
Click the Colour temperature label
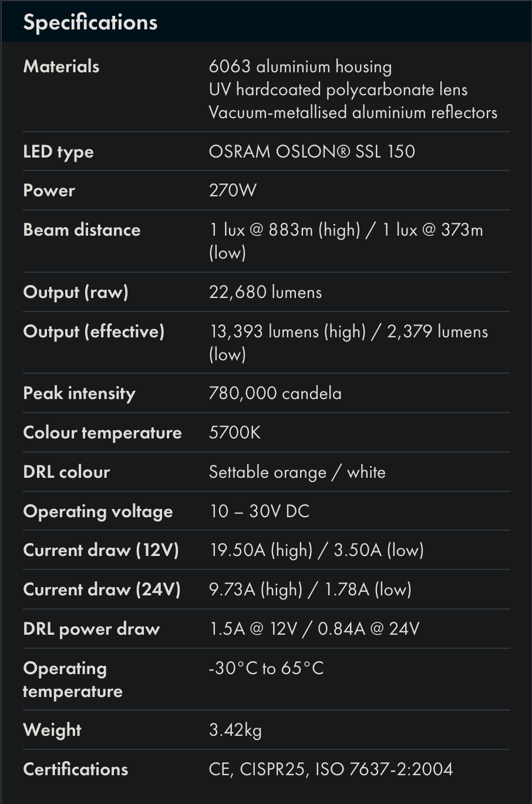(102, 433)
